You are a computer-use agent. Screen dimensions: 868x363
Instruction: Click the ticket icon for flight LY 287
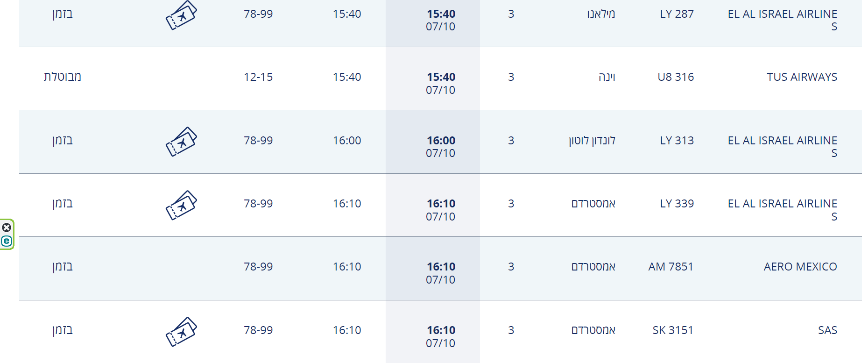[181, 15]
